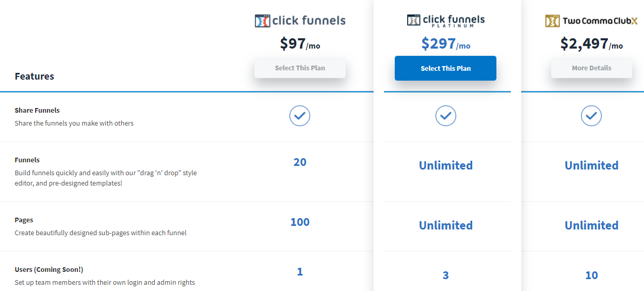Viewport: 644px width, 291px height.
Task: Select the $297/mo Platinum plan button
Action: pos(445,68)
